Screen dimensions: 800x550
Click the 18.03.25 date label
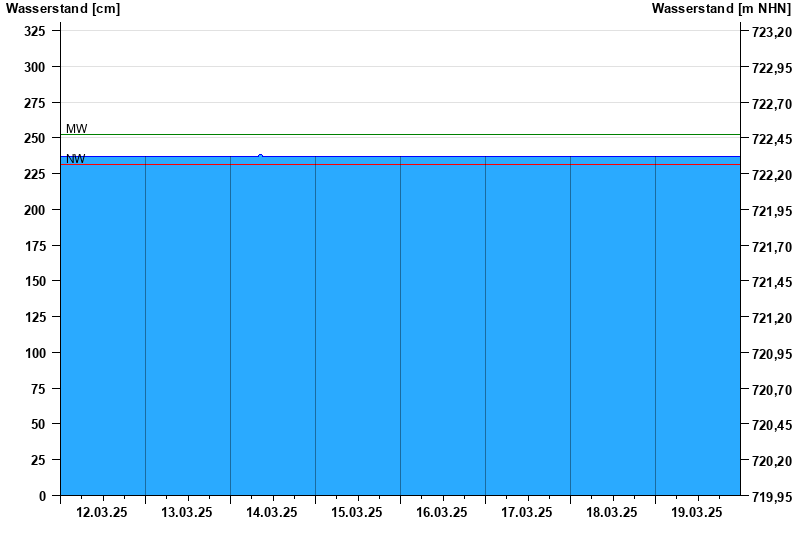click(x=612, y=512)
